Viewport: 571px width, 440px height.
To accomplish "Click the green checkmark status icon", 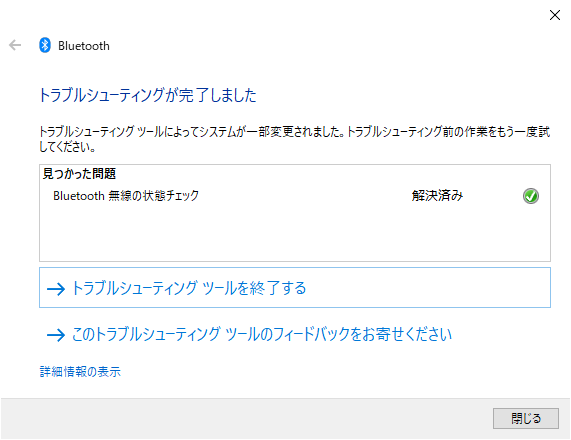I will [531, 196].
